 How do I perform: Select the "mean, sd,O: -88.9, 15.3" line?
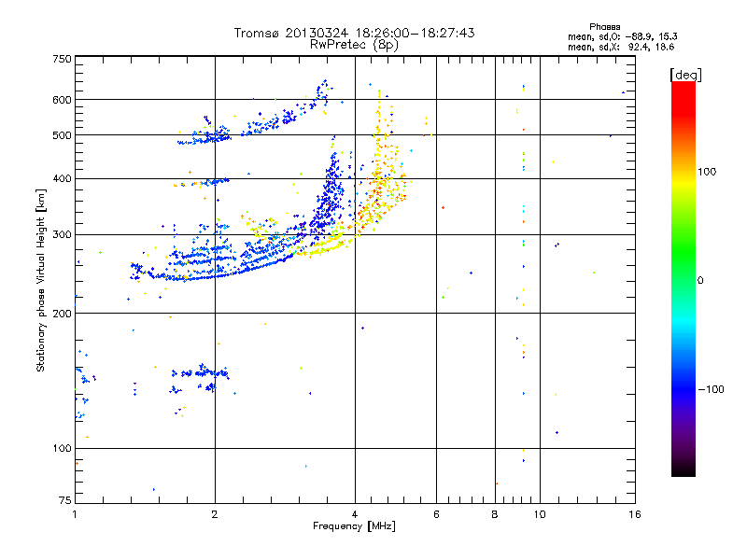(622, 36)
